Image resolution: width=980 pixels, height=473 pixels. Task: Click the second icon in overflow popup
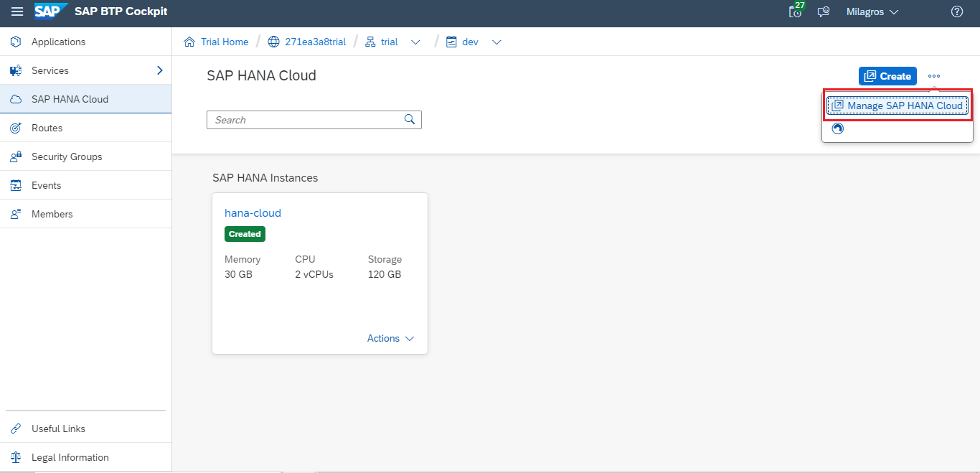837,128
